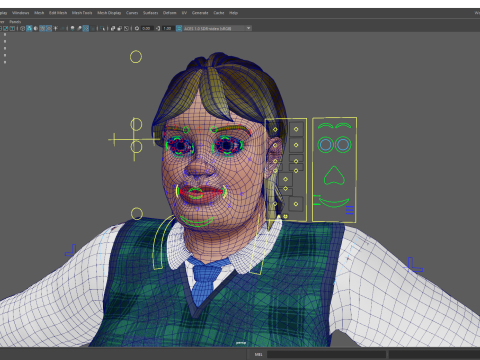Open the Cache menu
The image size is (480, 360).
219,13
